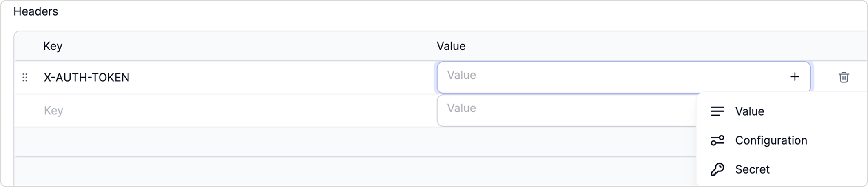This screenshot has height=187, width=868.
Task: Click the bottom-most empty table row
Action: click(x=355, y=172)
